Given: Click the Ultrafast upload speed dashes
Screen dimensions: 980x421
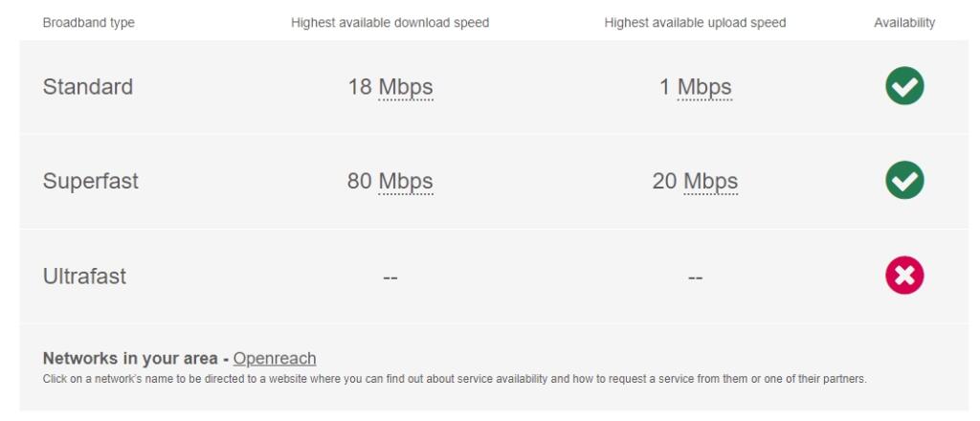Looking at the screenshot, I should point(695,277).
